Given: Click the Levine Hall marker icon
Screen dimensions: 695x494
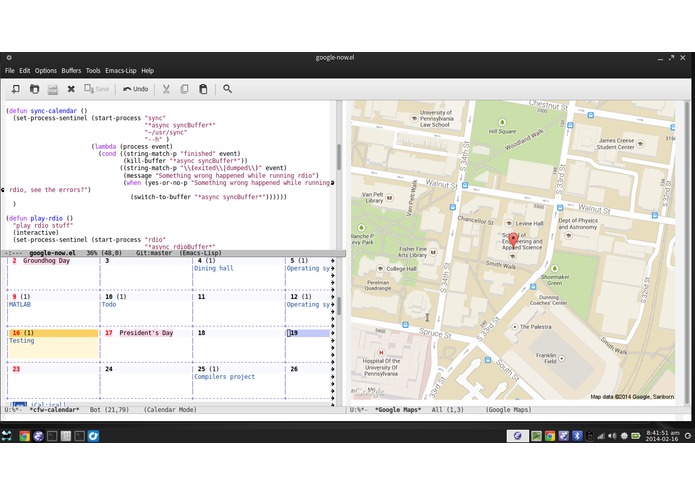Looking at the screenshot, I should 509,223.
